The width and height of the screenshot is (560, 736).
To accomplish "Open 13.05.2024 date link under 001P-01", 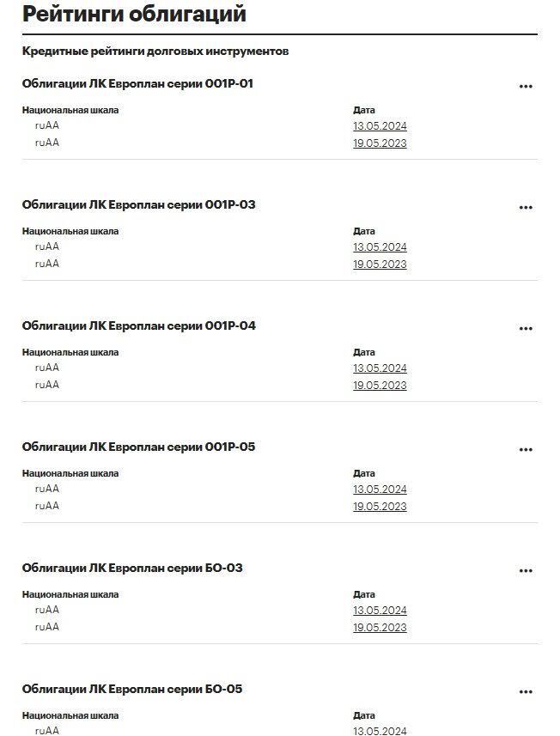I will click(380, 126).
